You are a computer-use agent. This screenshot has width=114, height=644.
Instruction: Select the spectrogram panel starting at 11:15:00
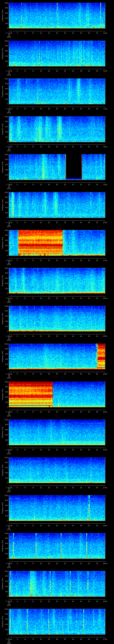[x=57, y=53]
